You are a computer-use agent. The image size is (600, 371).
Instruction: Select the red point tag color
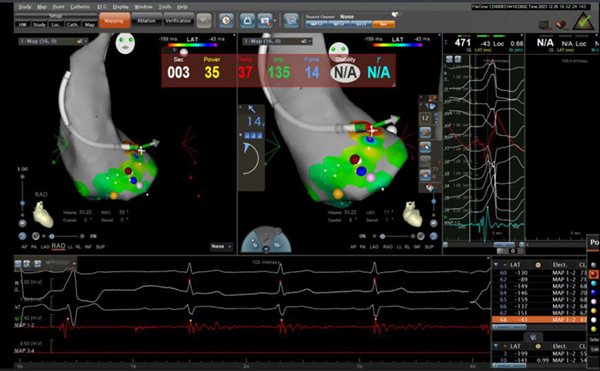point(593,274)
